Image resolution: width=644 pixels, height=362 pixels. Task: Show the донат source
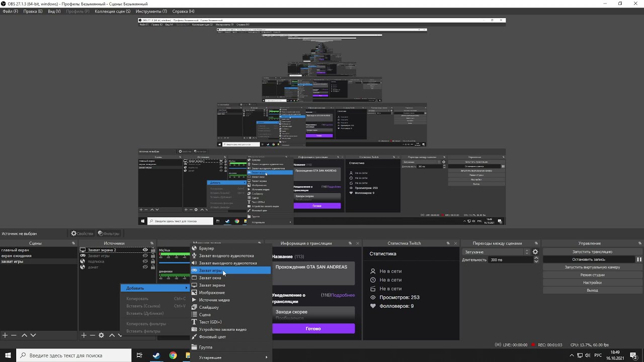pyautogui.click(x=145, y=267)
